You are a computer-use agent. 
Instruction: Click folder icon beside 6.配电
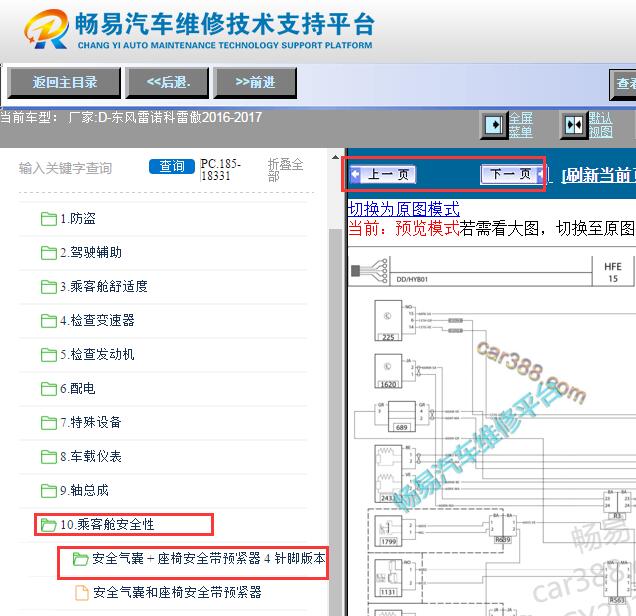click(x=49, y=389)
